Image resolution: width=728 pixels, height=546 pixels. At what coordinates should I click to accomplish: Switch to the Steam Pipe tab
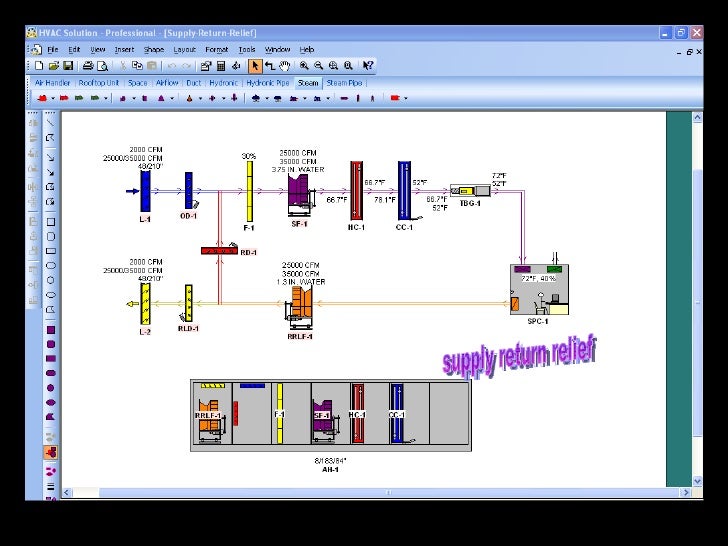coord(344,83)
